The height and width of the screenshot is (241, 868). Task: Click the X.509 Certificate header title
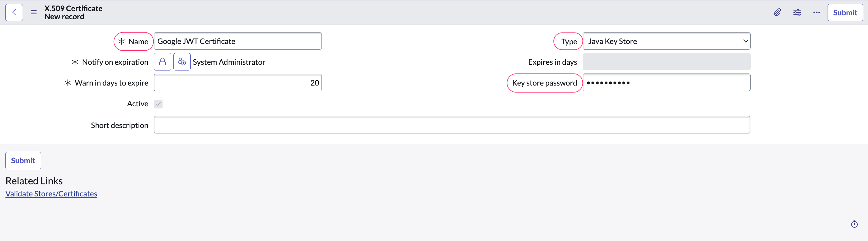[74, 8]
